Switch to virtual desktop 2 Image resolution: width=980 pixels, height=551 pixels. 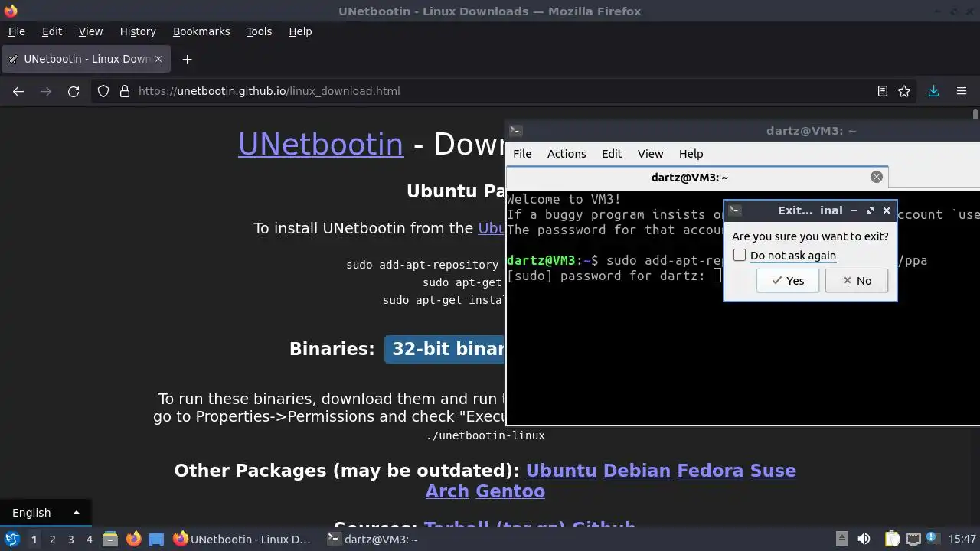[x=52, y=539]
